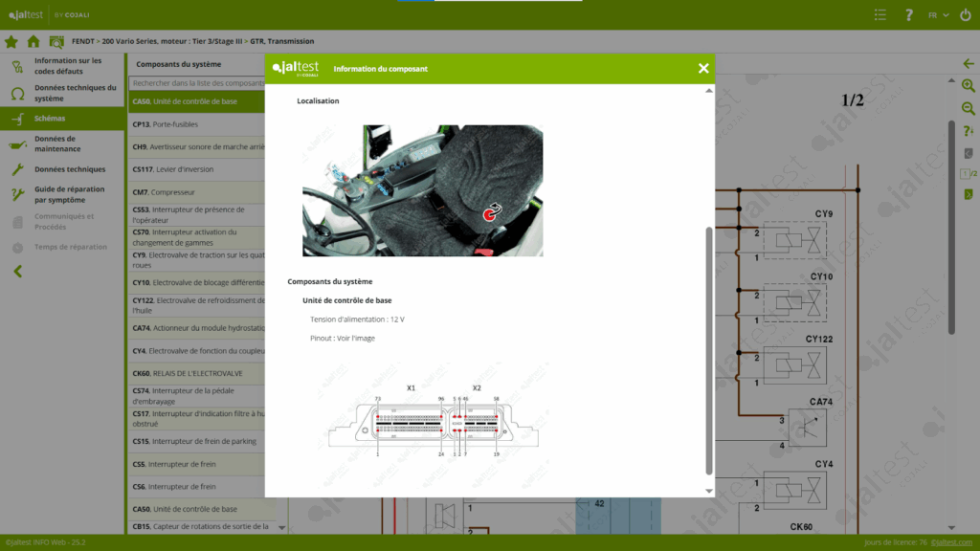
Task: Click the component search input field
Action: (x=196, y=83)
